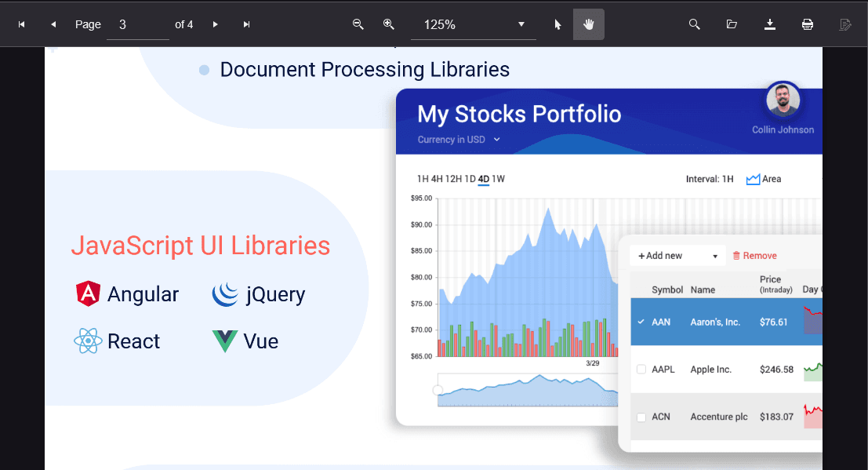Toggle the pan hand tool
This screenshot has width=868, height=470.
click(588, 24)
